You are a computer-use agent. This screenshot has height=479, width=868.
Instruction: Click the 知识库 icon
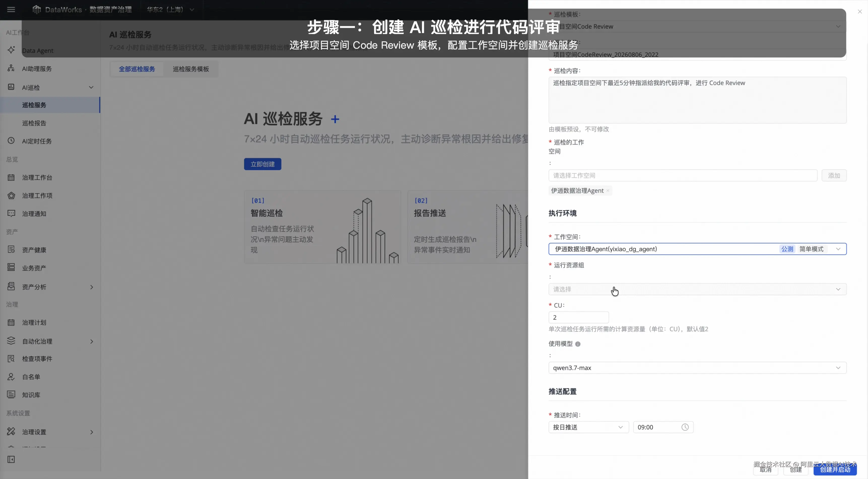pos(11,394)
